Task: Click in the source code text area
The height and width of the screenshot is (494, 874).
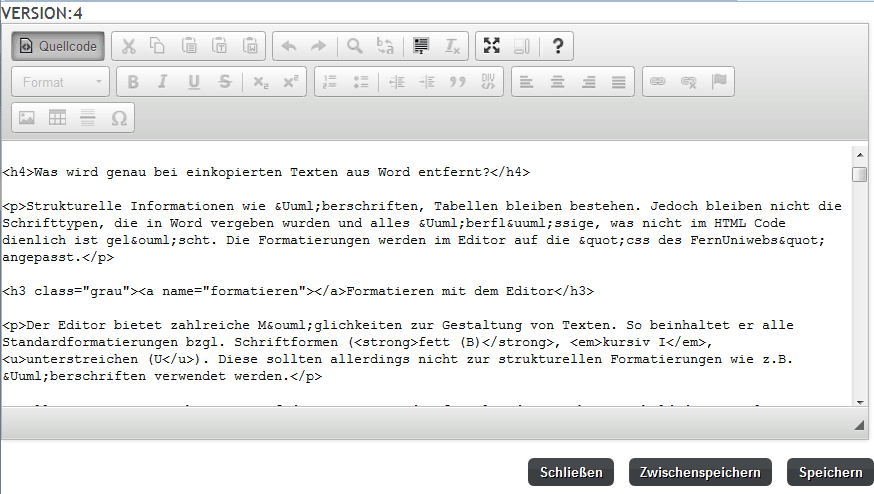Action: [x=426, y=274]
